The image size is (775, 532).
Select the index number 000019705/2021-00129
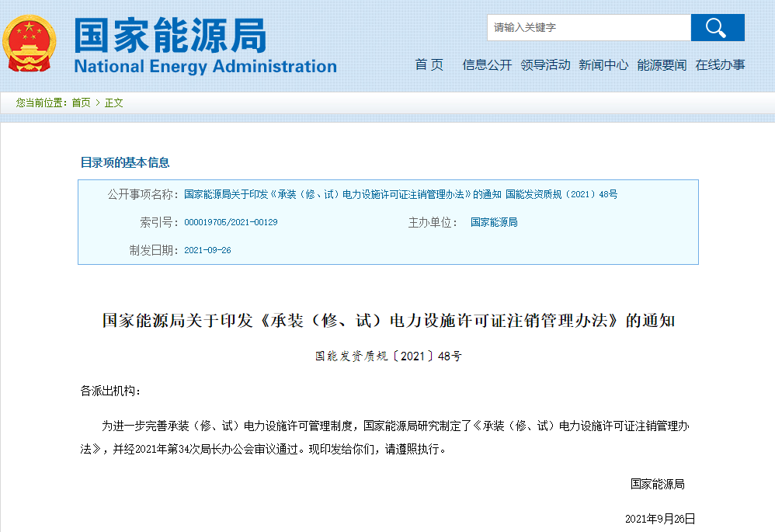231,222
